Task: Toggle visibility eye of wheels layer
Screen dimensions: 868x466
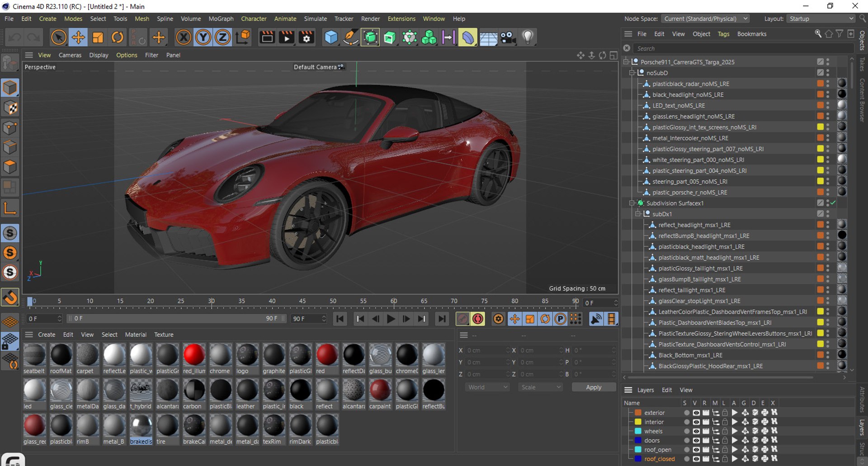Action: pyautogui.click(x=696, y=431)
